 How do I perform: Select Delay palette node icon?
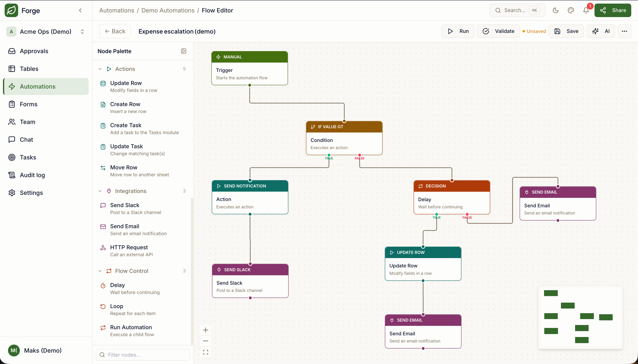[x=103, y=286]
